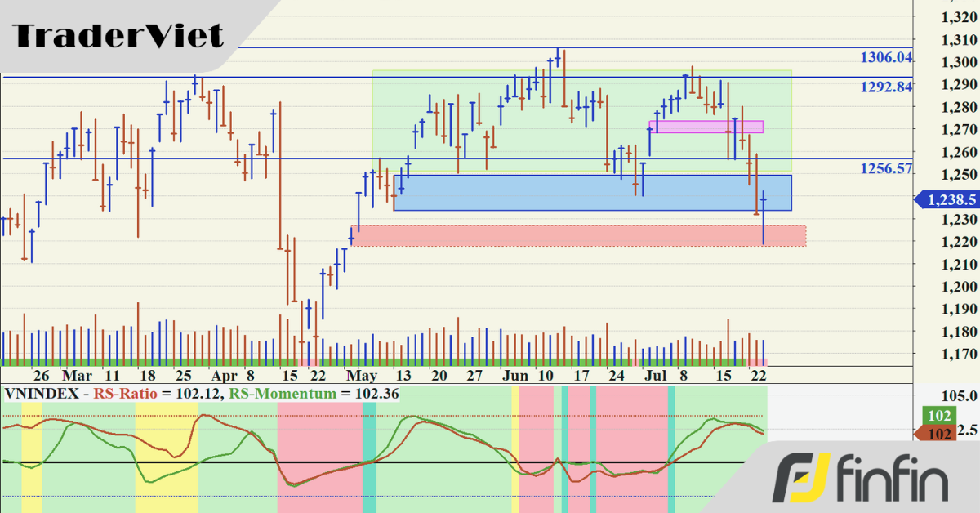Click the 1292.84 horizontal line label
Image resolution: width=980 pixels, height=513 pixels.
point(885,87)
